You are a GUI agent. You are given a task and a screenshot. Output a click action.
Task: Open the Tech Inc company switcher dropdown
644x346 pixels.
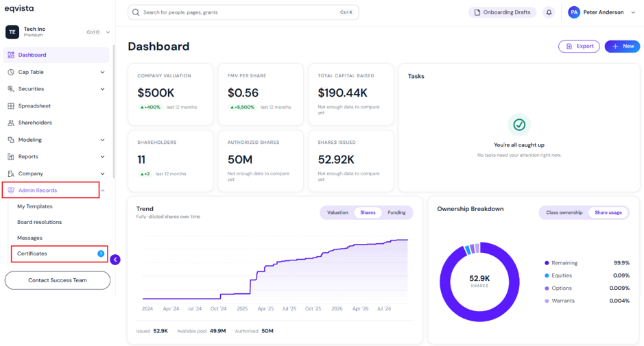coord(108,32)
